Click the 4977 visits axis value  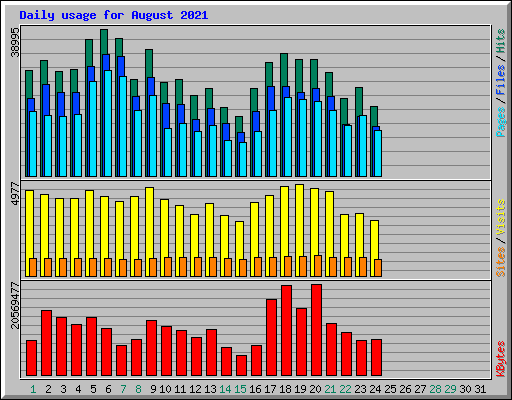[x=15, y=194]
